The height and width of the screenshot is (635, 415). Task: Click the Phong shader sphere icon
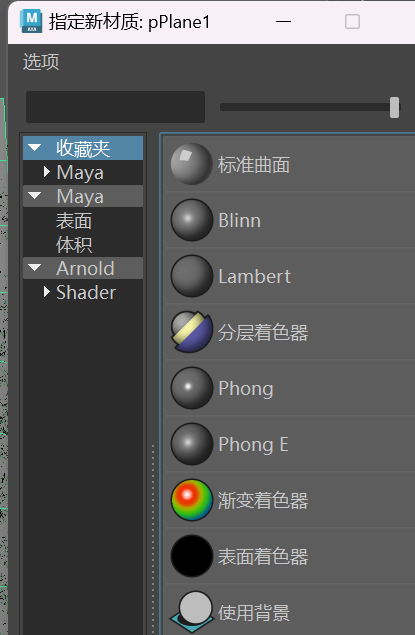pos(191,388)
